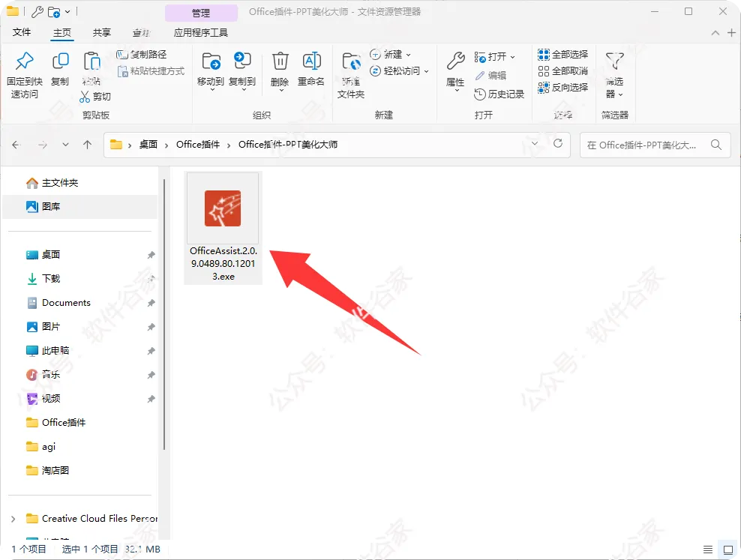Open the 移动到 move-to button
The width and height of the screenshot is (741, 560).
click(x=211, y=70)
